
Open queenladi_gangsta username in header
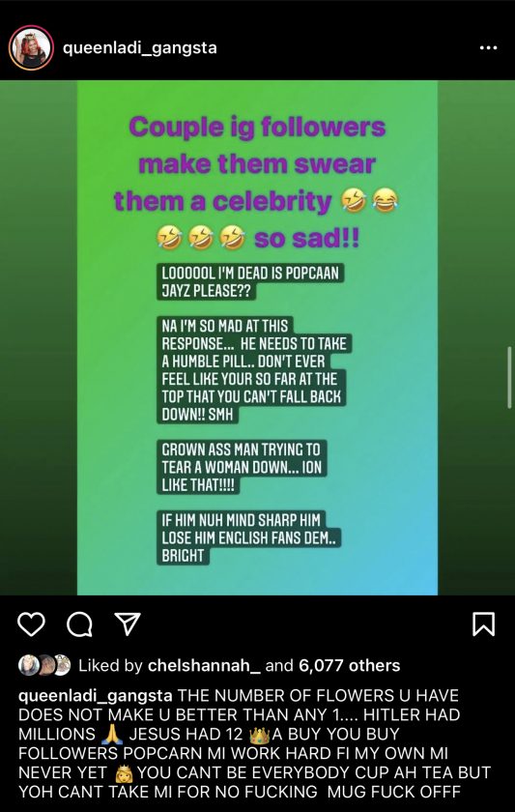(x=140, y=48)
